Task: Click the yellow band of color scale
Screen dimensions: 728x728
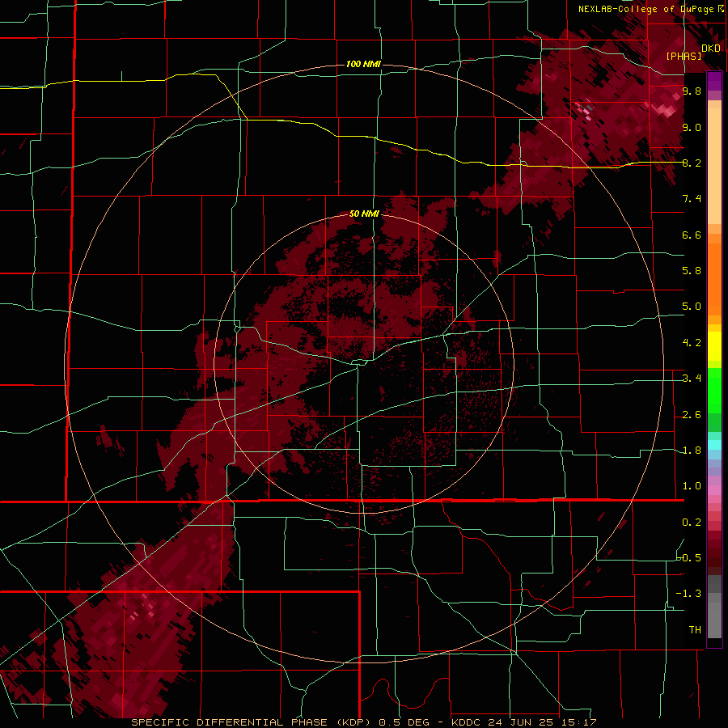Action: [714, 346]
